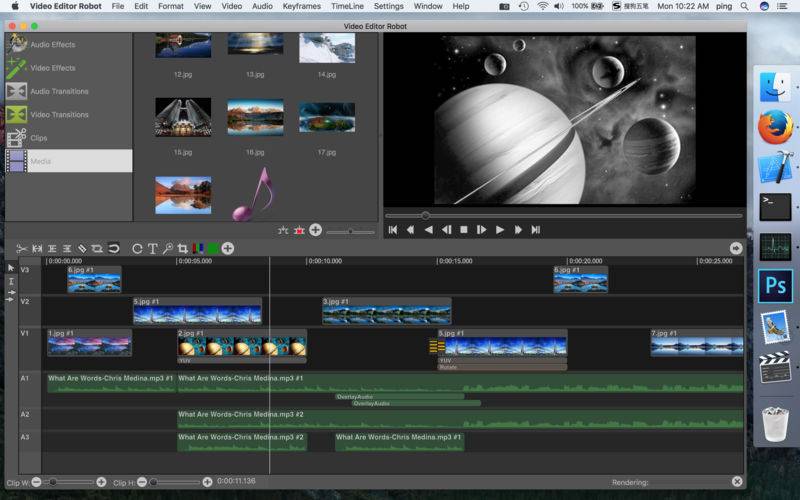Open the Keyframes menu
This screenshot has height=500, width=800.
point(301,6)
